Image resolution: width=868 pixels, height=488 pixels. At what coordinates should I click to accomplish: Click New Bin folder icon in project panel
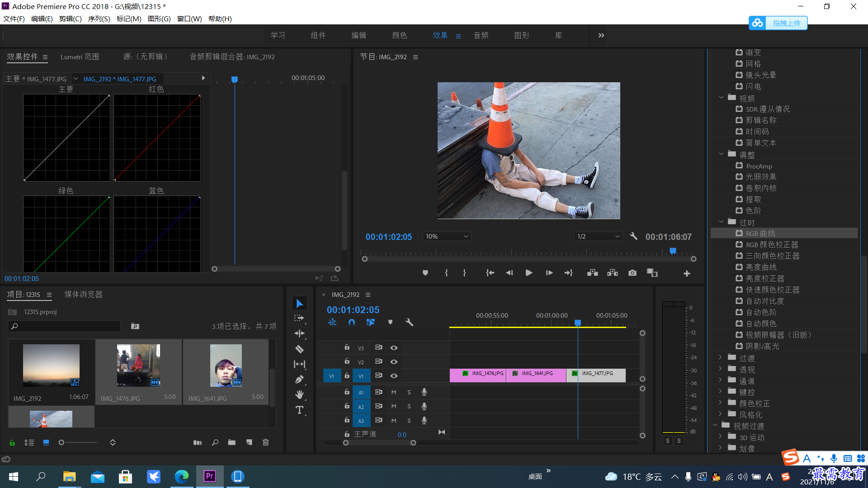[x=232, y=442]
